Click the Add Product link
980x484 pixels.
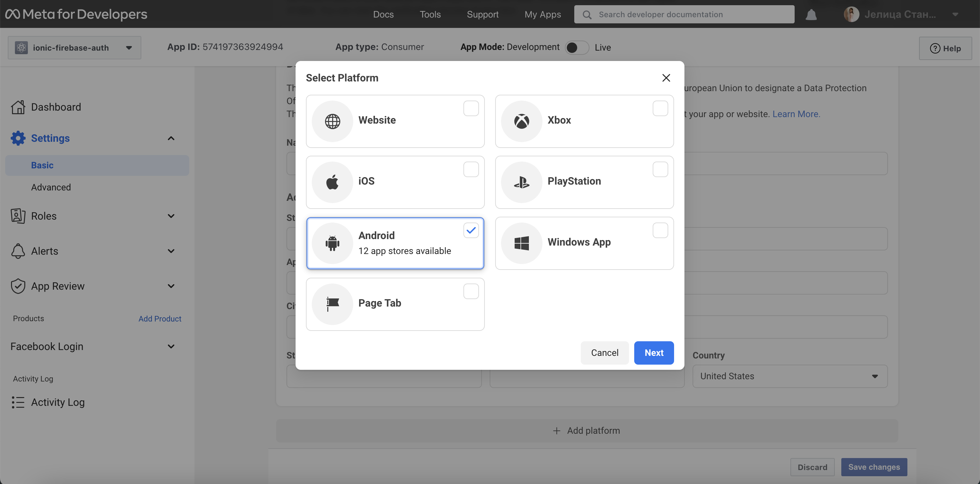tap(160, 319)
